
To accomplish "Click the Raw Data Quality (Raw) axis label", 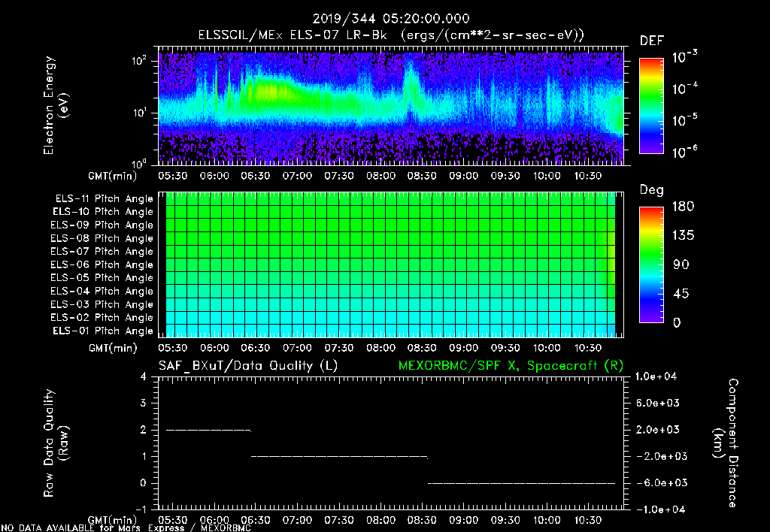I will 56,443.
